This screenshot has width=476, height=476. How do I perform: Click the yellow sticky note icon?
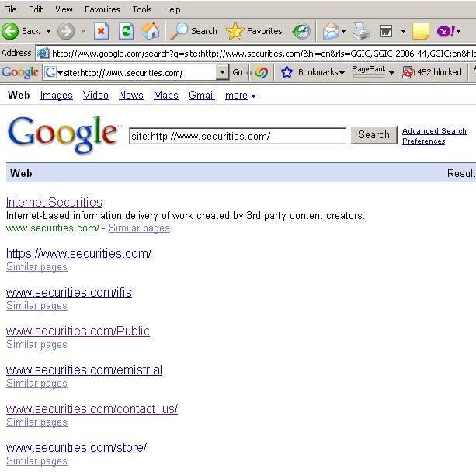coord(421,31)
